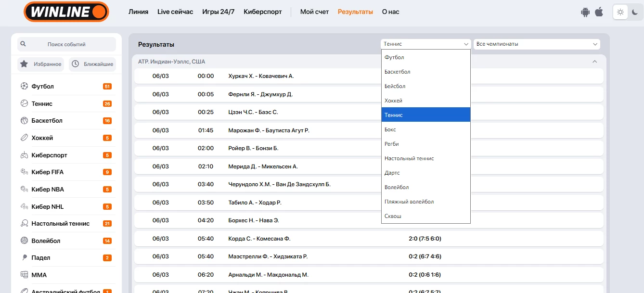The image size is (644, 293).
Task: Click the Ближайшие button
Action: coord(92,64)
